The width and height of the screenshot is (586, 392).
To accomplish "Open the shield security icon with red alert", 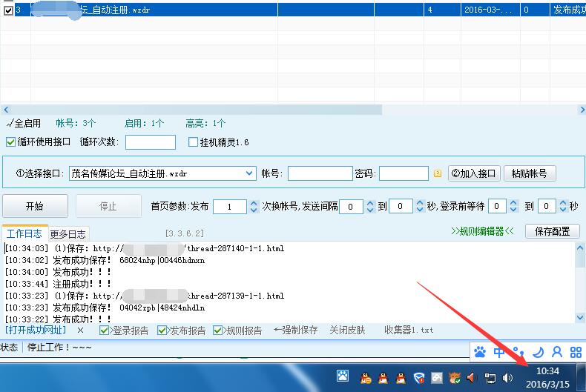I will [x=419, y=378].
